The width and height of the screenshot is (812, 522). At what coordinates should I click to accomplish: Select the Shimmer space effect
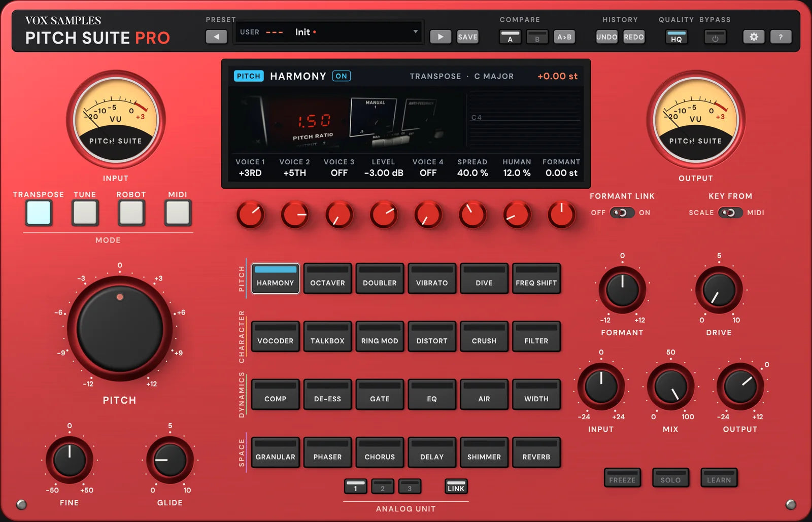pos(484,451)
